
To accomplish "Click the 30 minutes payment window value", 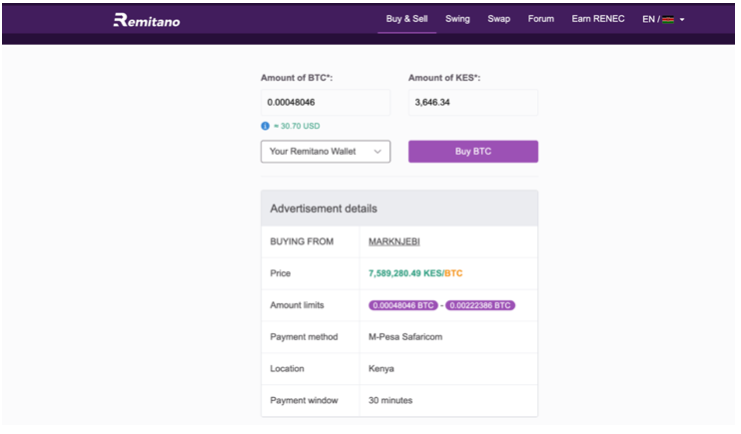I will (390, 400).
